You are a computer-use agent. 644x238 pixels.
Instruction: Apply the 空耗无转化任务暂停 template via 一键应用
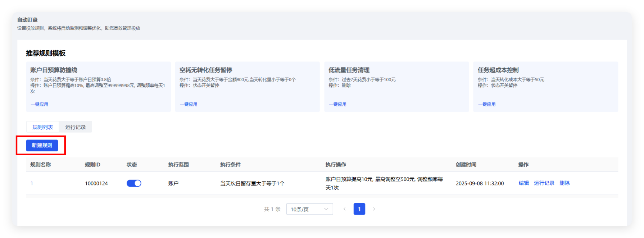[x=189, y=104]
